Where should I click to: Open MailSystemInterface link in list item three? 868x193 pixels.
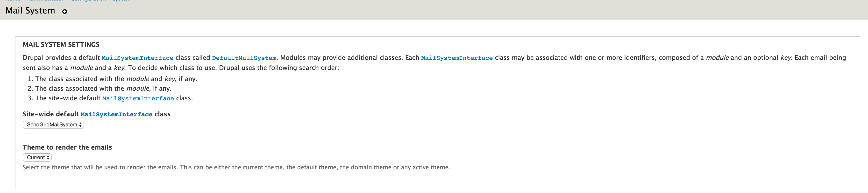coord(138,98)
